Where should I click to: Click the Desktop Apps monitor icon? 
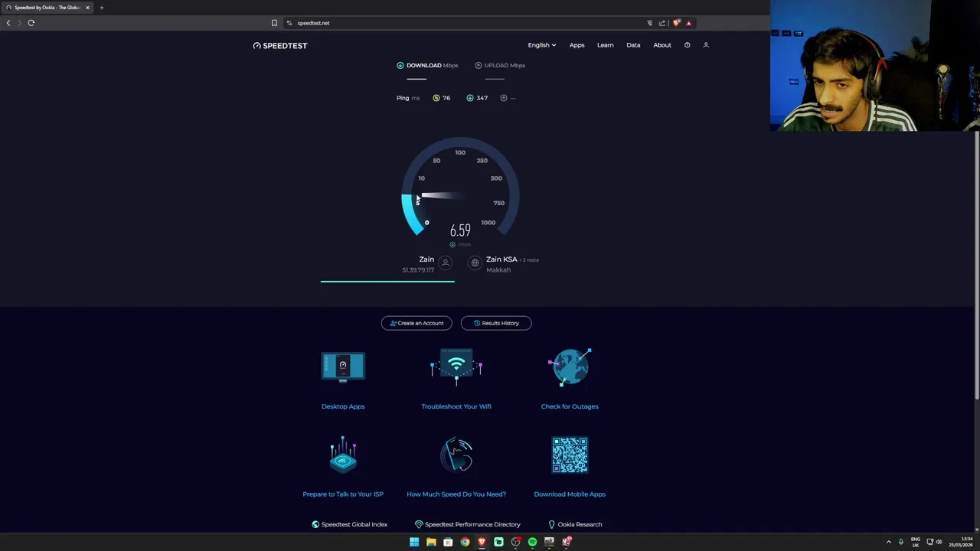(343, 367)
